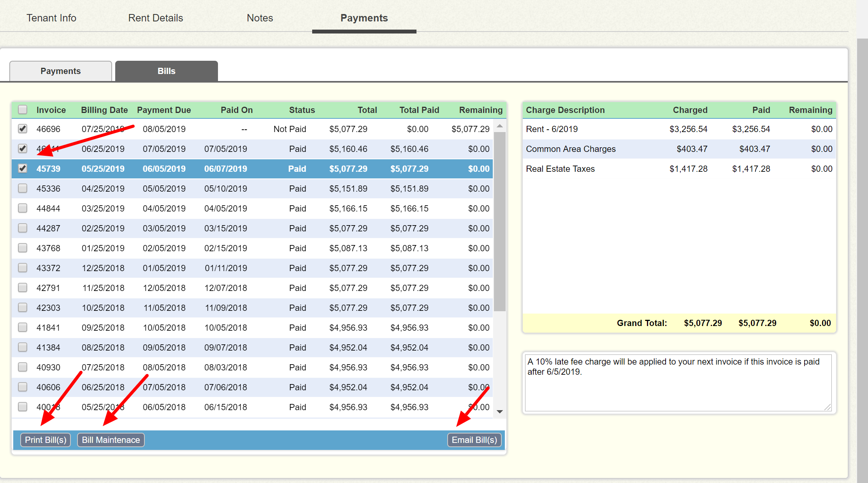Click the page vertical scrollbar on right edge
This screenshot has width=868, height=483.
863,261
